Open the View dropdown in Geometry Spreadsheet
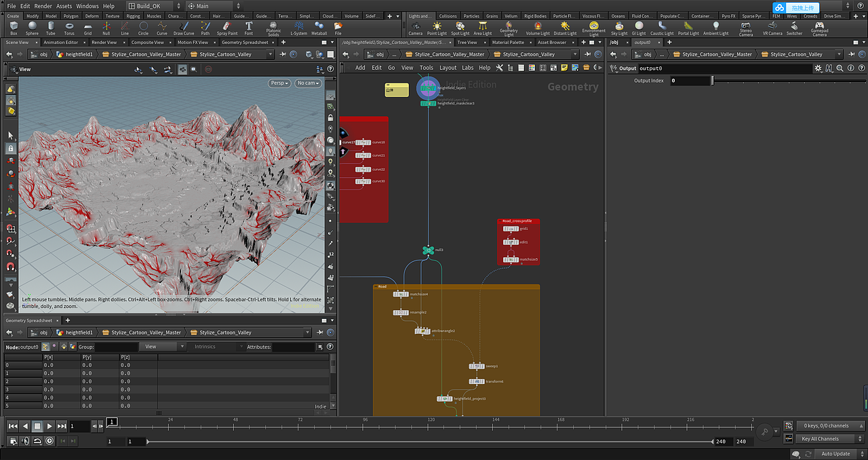This screenshot has width=868, height=460. [x=163, y=347]
